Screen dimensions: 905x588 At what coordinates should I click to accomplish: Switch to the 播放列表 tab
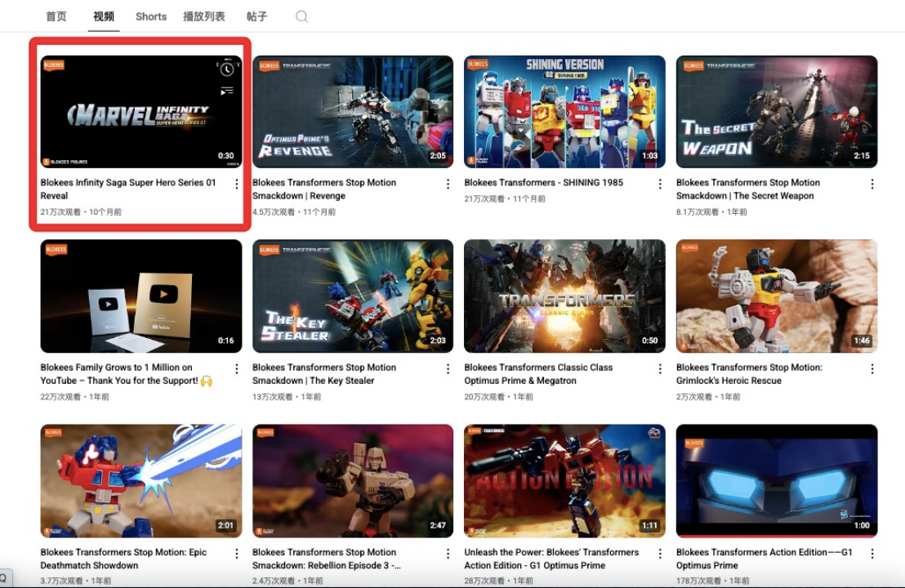click(203, 16)
